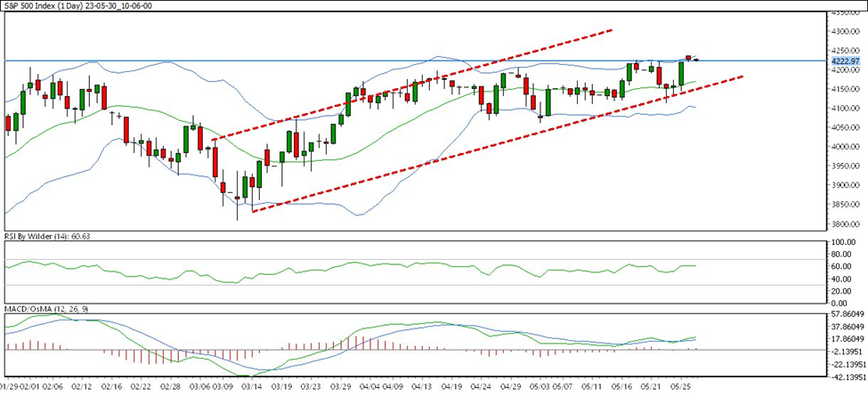Click the 04/13 date label
Screen dimensions: 868x405
(x=422, y=387)
